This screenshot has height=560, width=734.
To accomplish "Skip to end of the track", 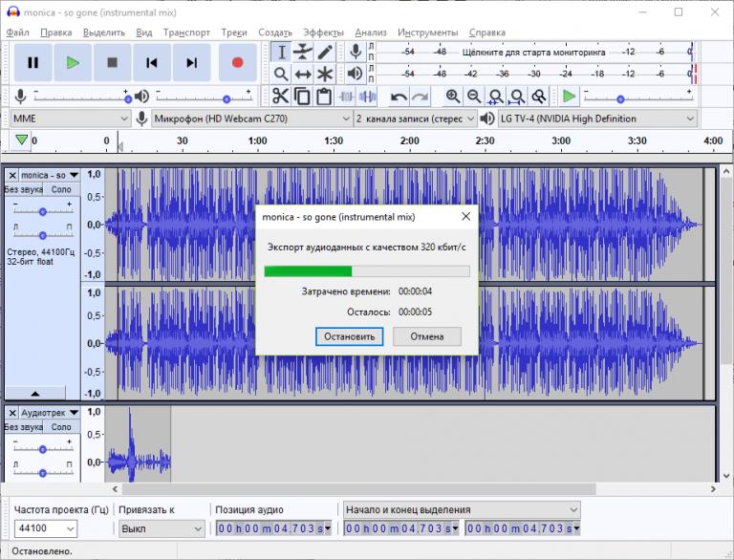I will tap(191, 63).
